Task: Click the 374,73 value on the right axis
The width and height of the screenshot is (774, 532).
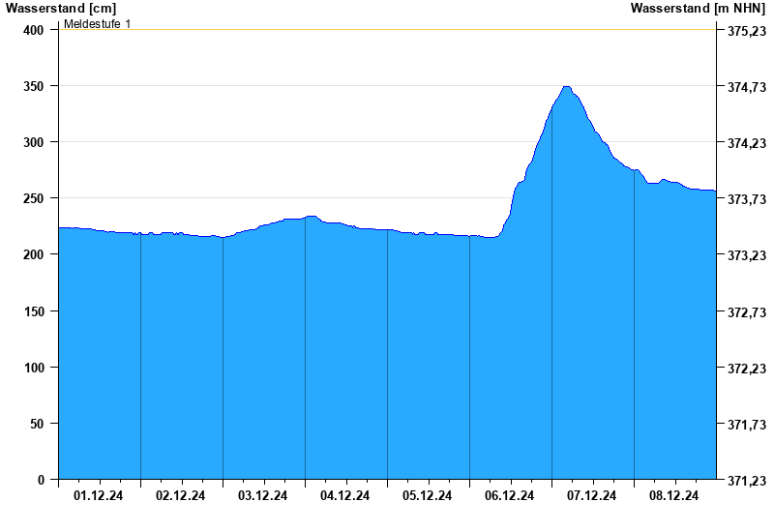Action: click(x=747, y=87)
